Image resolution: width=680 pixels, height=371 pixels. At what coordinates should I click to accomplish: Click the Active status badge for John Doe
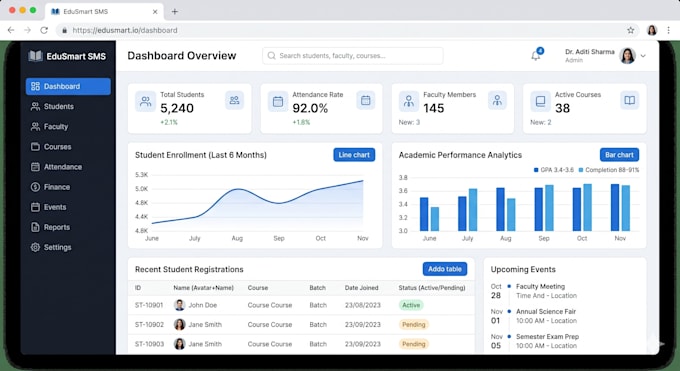click(x=411, y=305)
